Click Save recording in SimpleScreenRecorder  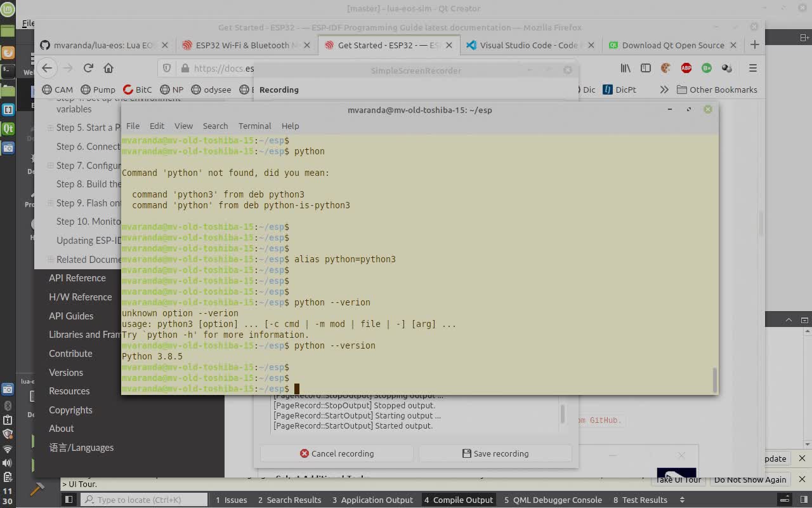[495, 453]
